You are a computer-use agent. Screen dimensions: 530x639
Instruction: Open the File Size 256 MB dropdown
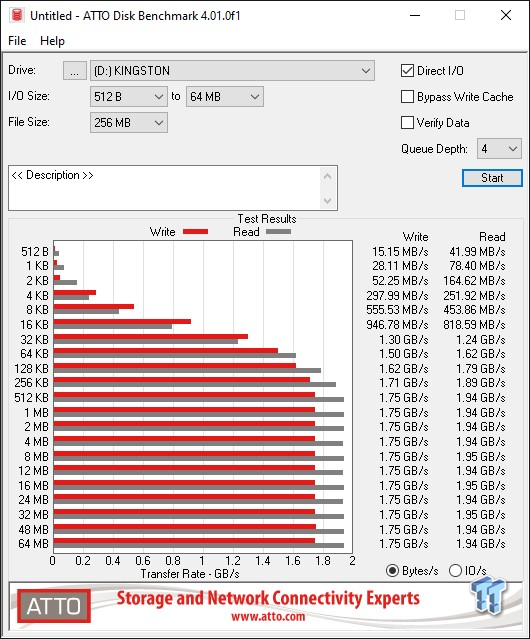(x=129, y=122)
